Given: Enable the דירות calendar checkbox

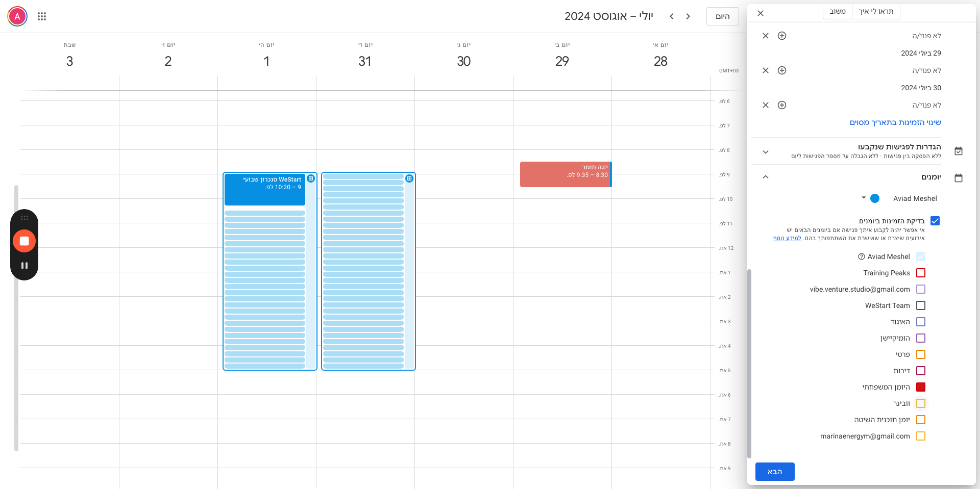Looking at the screenshot, I should pos(921,371).
